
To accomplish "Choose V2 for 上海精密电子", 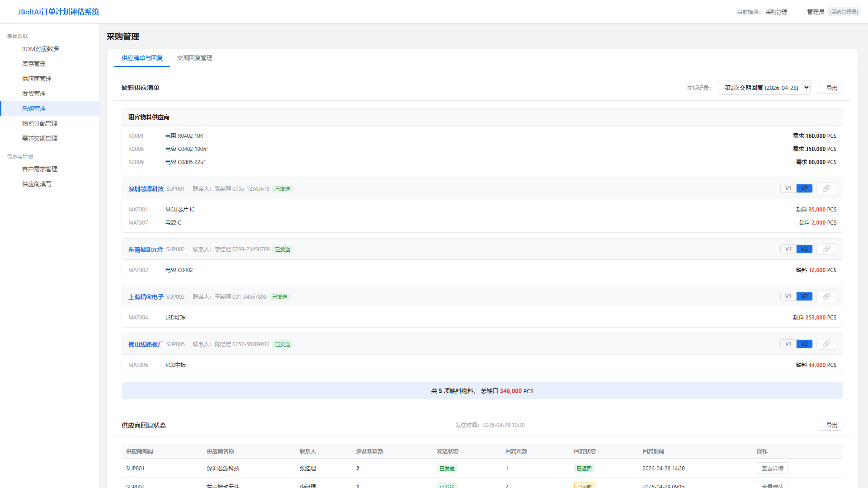I will point(804,296).
